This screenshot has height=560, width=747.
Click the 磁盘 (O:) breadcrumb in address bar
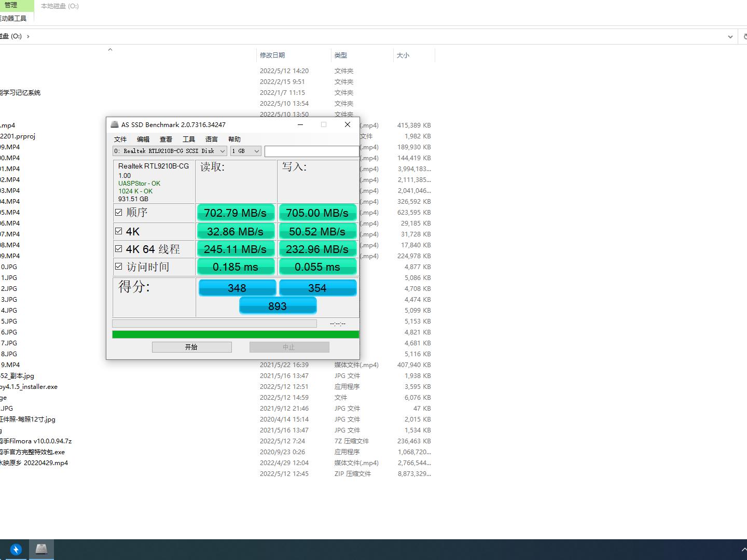point(11,36)
